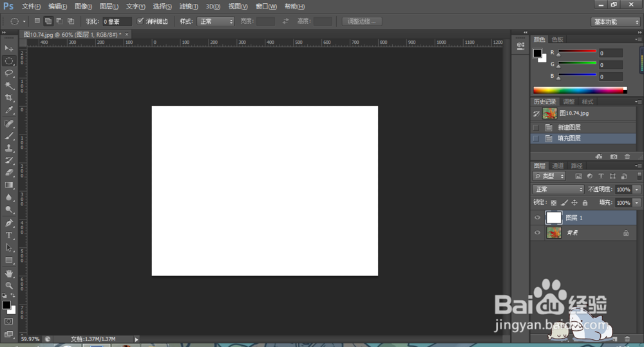Select the Magic Wand tool
The image size is (644, 347).
point(8,86)
